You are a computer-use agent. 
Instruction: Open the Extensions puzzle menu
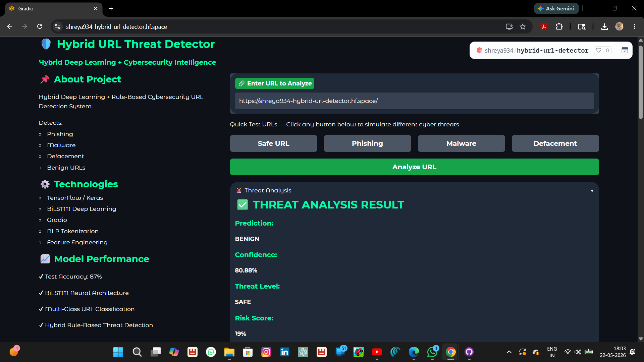pos(559,26)
